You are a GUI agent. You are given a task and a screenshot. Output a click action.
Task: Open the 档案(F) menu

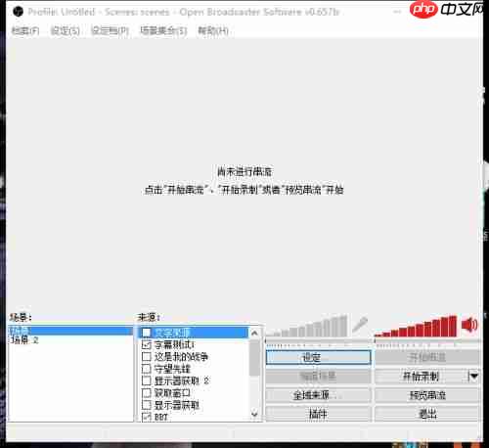tap(25, 31)
